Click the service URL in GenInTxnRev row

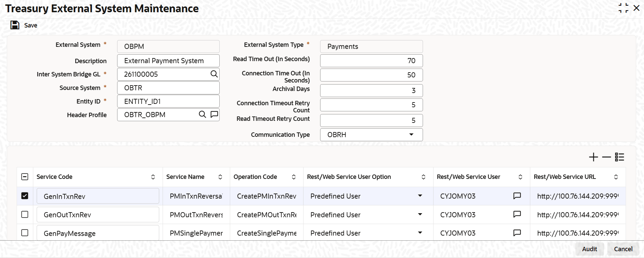pyautogui.click(x=578, y=196)
